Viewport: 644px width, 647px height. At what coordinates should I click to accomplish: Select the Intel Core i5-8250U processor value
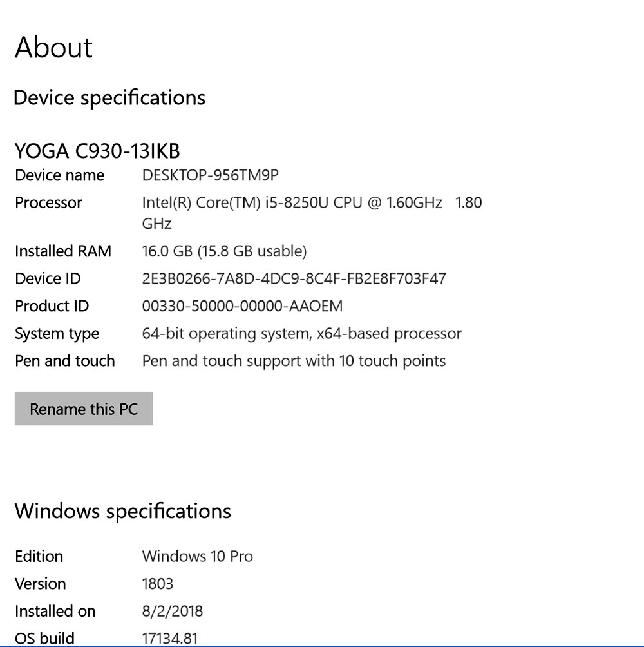[x=312, y=213]
